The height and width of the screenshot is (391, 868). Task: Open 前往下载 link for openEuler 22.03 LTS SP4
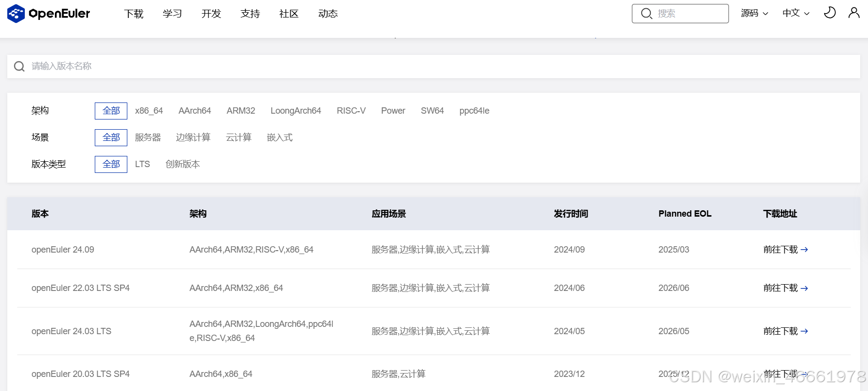click(x=785, y=288)
